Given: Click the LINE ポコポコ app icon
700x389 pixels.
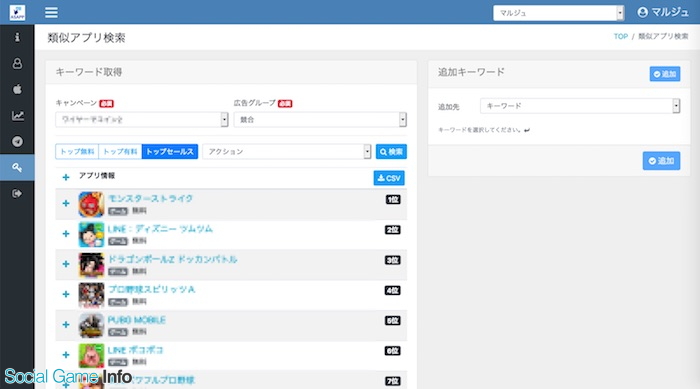Looking at the screenshot, I should click(91, 356).
